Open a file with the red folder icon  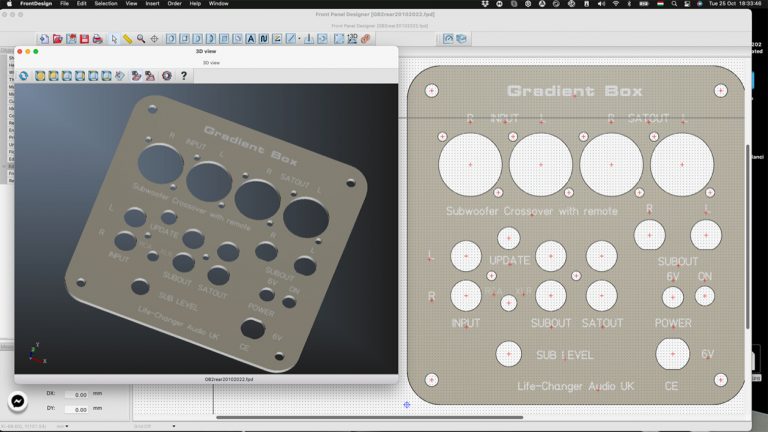pos(58,39)
